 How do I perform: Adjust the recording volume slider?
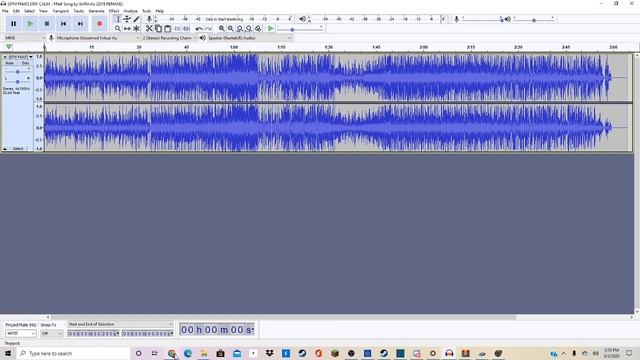(482, 19)
